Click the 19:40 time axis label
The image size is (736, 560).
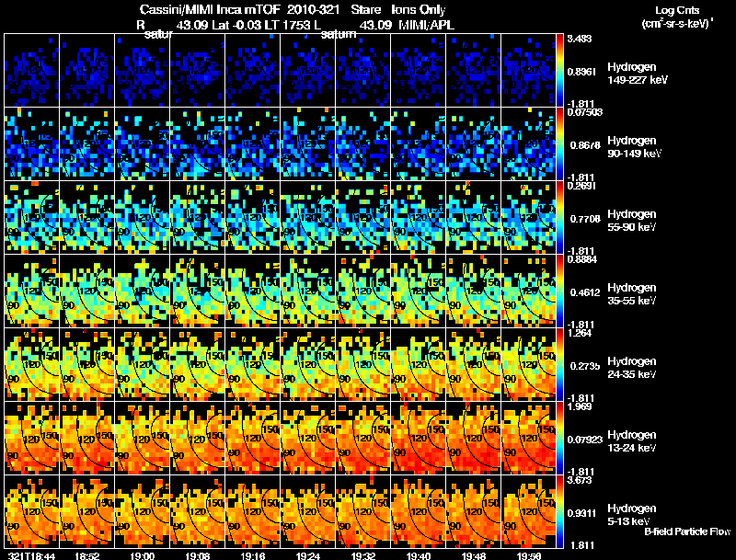tap(419, 555)
